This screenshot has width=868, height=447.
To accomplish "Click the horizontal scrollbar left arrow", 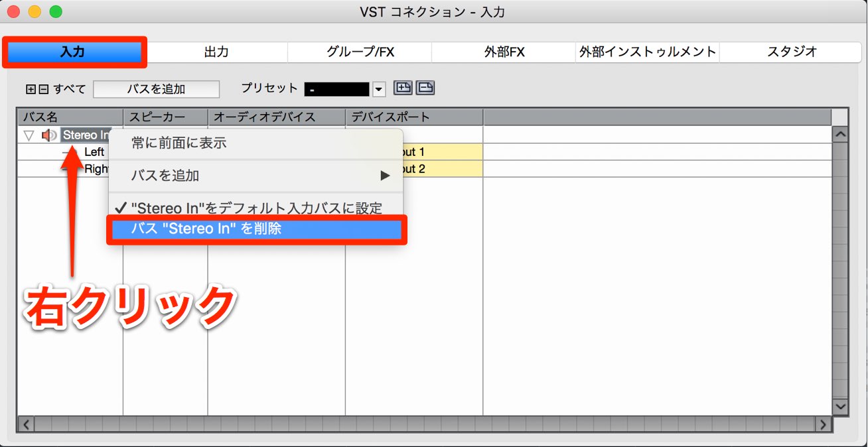I will 27,424.
